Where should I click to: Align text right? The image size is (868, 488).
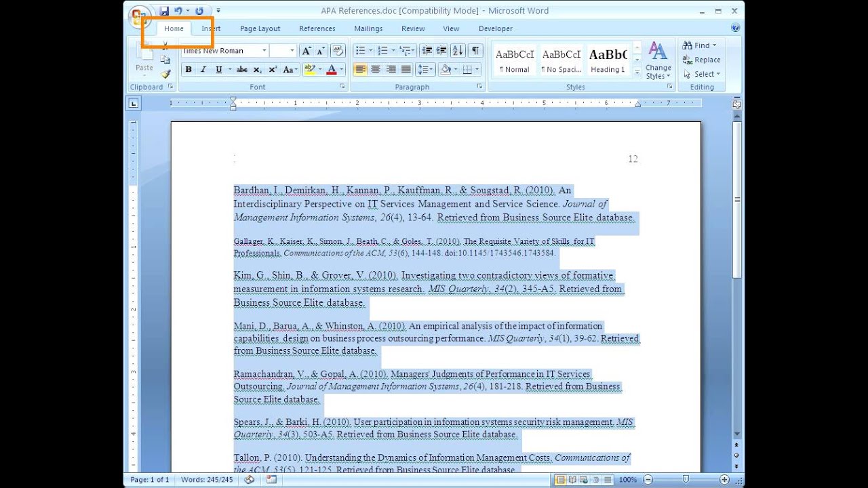click(x=391, y=70)
